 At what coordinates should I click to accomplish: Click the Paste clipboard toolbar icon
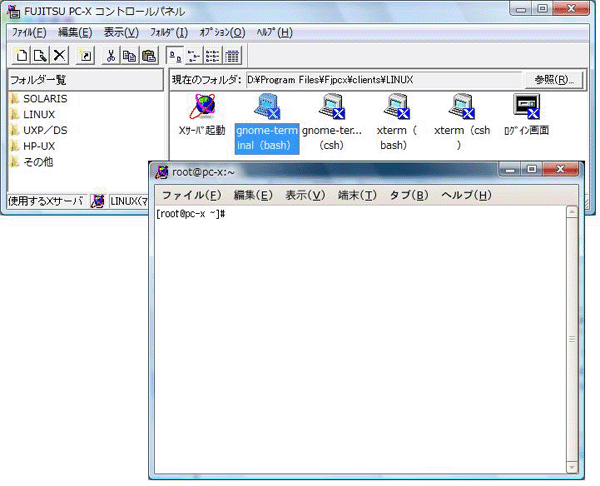click(149, 56)
